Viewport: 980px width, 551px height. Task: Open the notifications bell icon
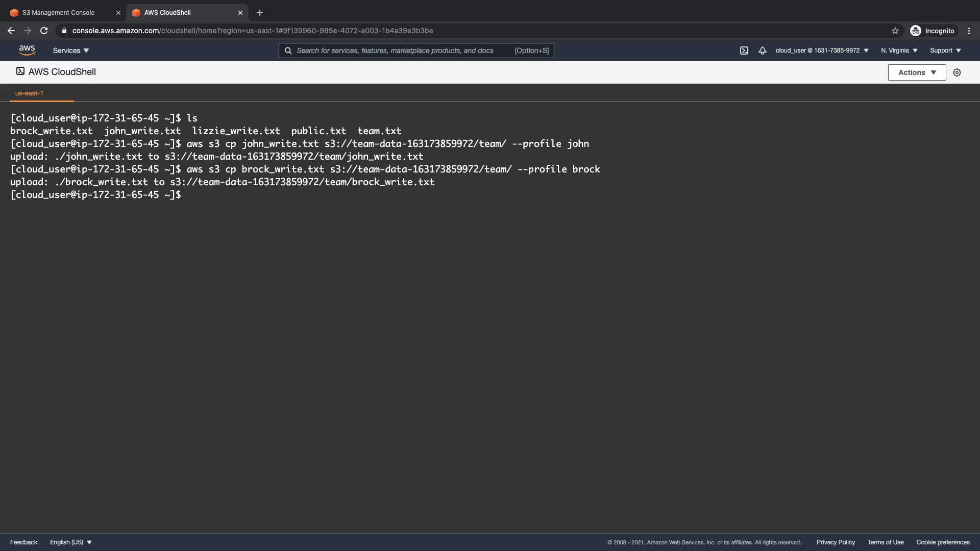tap(762, 51)
